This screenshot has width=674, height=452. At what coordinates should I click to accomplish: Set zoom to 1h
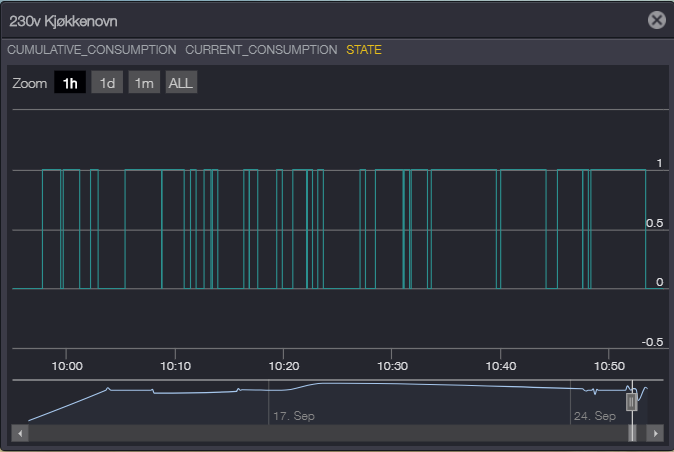(70, 82)
